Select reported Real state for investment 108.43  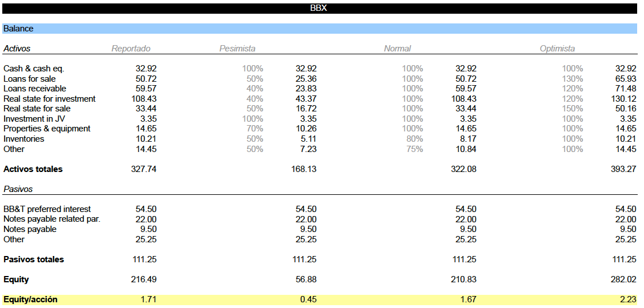[x=144, y=99]
